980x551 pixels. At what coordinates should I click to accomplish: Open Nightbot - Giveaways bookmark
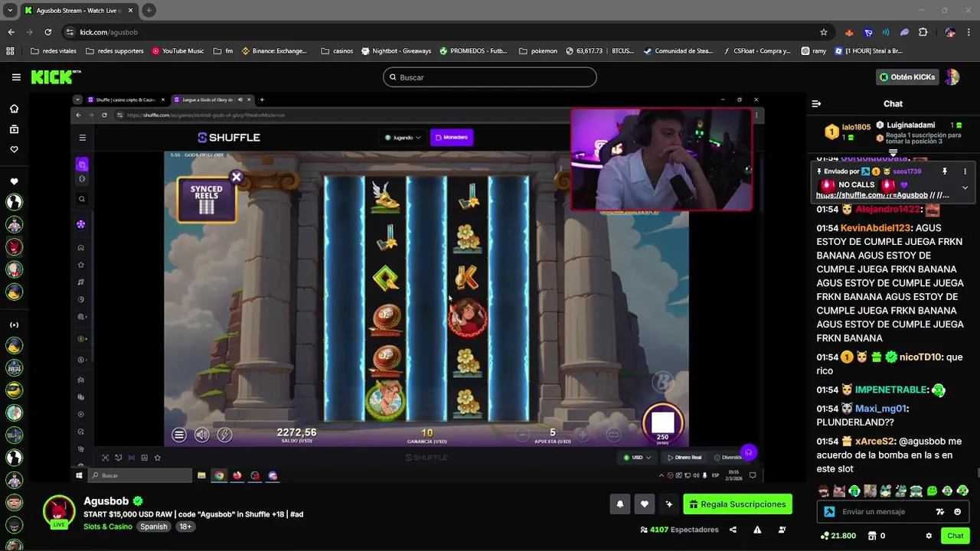click(x=396, y=51)
